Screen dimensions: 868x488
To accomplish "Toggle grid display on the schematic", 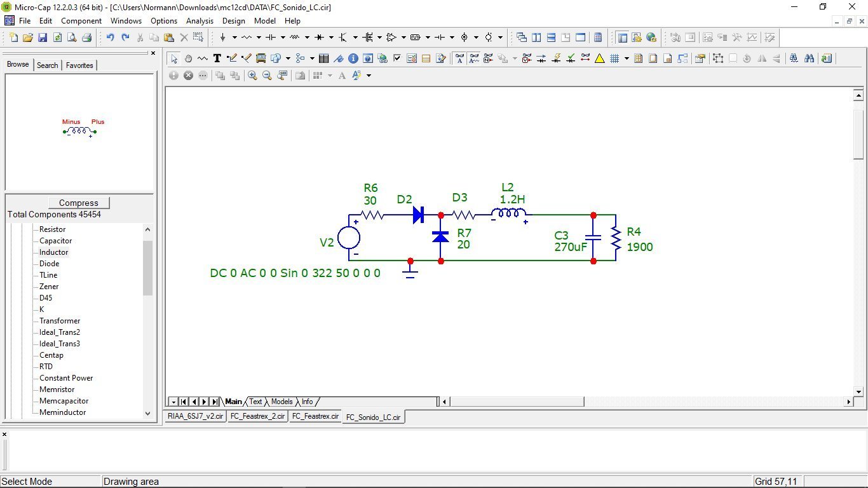I will [x=614, y=58].
